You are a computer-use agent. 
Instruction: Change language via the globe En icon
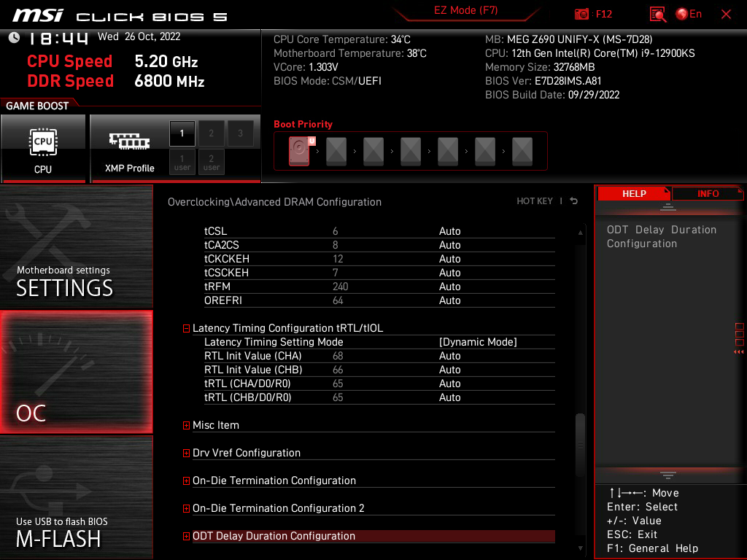pyautogui.click(x=689, y=15)
